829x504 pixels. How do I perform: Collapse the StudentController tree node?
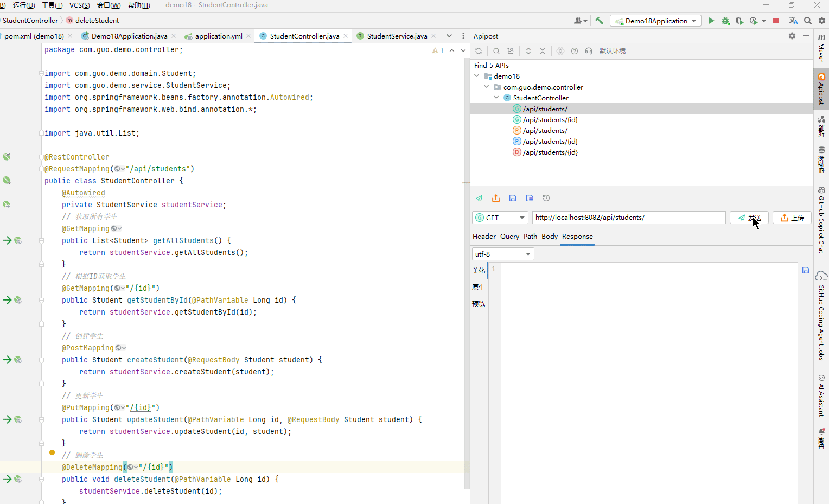[x=496, y=98]
